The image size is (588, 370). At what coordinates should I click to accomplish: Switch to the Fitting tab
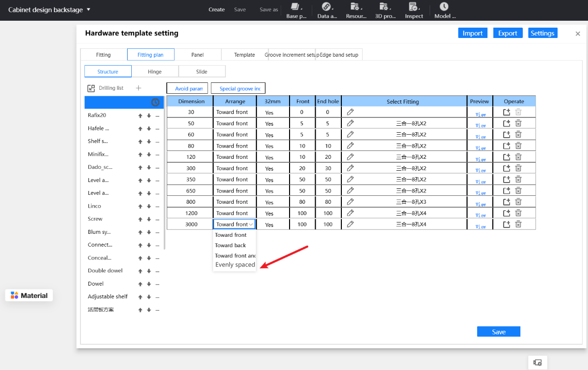point(104,55)
